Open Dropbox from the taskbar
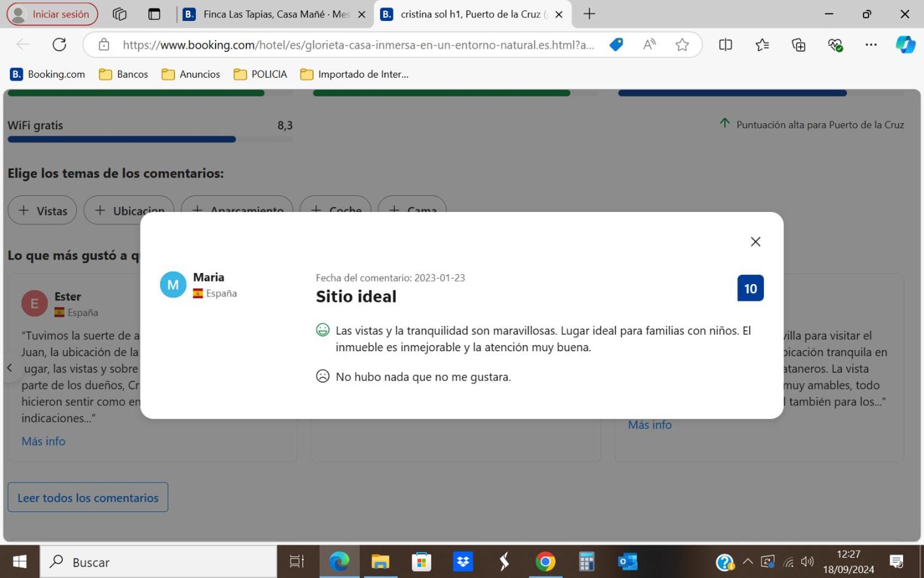 click(463, 561)
